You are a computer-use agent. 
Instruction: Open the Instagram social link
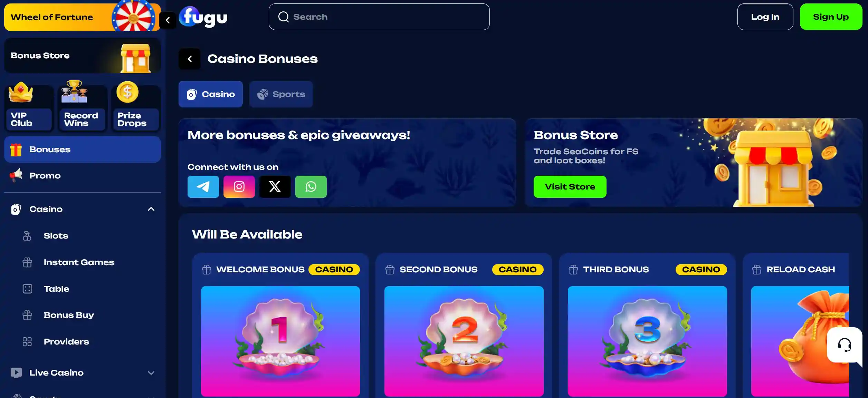coord(239,187)
